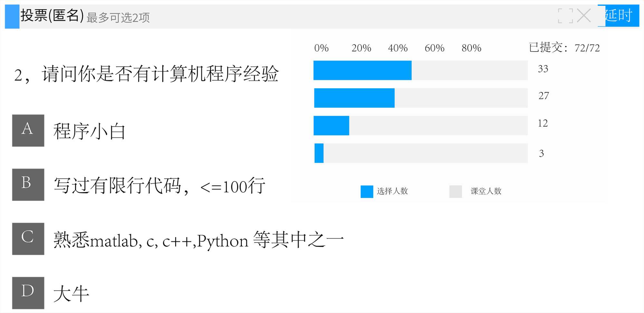The image size is (644, 313).
Task: Select option D letter box
Action: point(28,293)
